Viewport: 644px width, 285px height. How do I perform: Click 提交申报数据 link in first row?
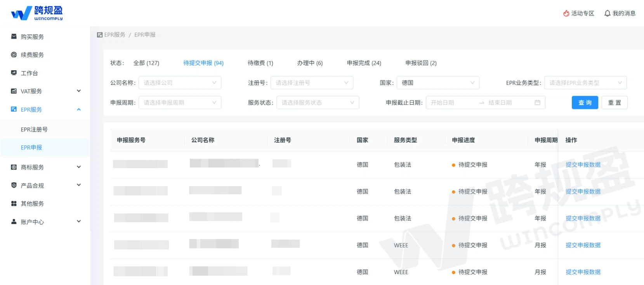point(583,165)
